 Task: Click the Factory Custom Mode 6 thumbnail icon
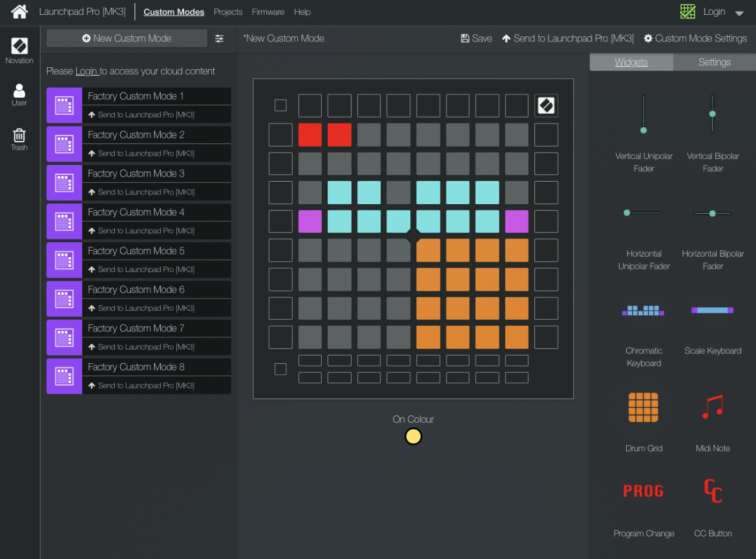click(x=64, y=299)
